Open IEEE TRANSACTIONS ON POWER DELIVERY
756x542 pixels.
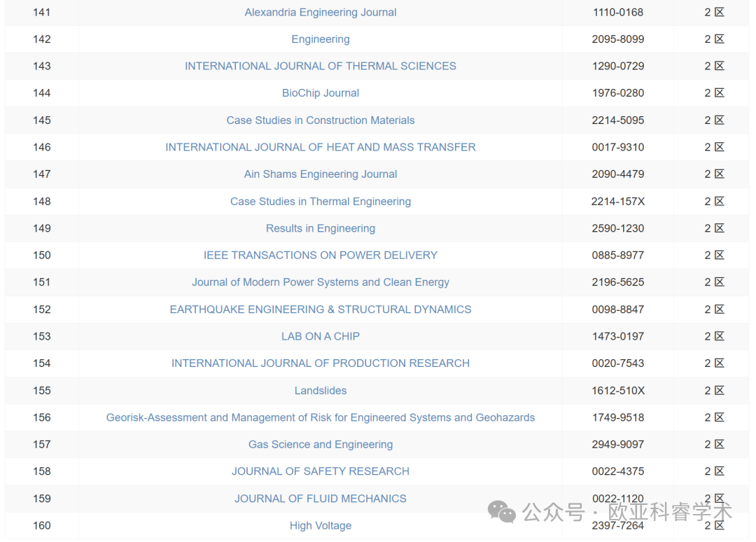coord(320,255)
